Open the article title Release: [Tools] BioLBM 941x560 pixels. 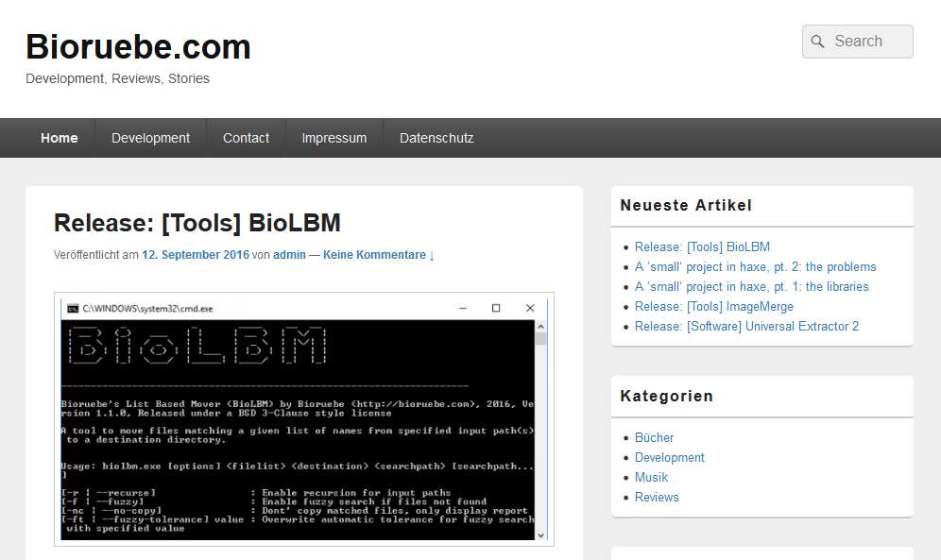pos(197,223)
